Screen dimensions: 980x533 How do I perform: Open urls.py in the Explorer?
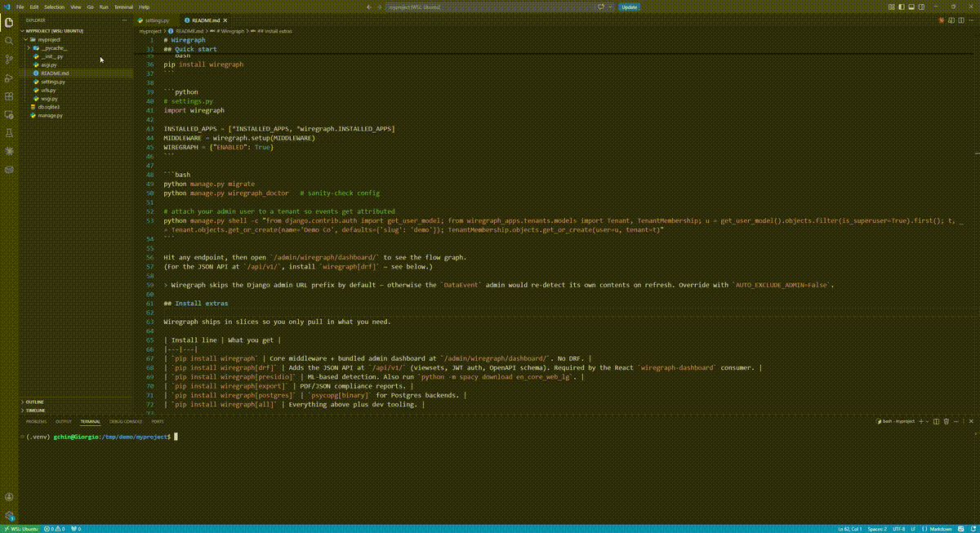point(48,90)
